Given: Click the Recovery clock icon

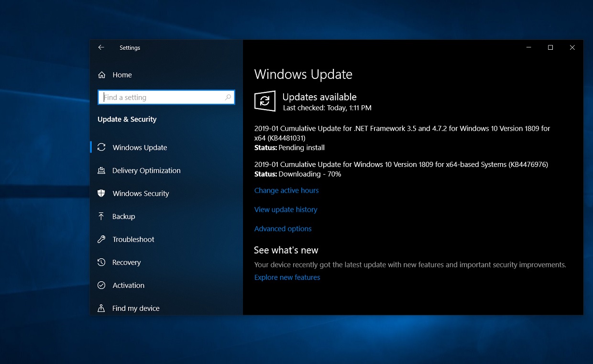Looking at the screenshot, I should (x=101, y=262).
